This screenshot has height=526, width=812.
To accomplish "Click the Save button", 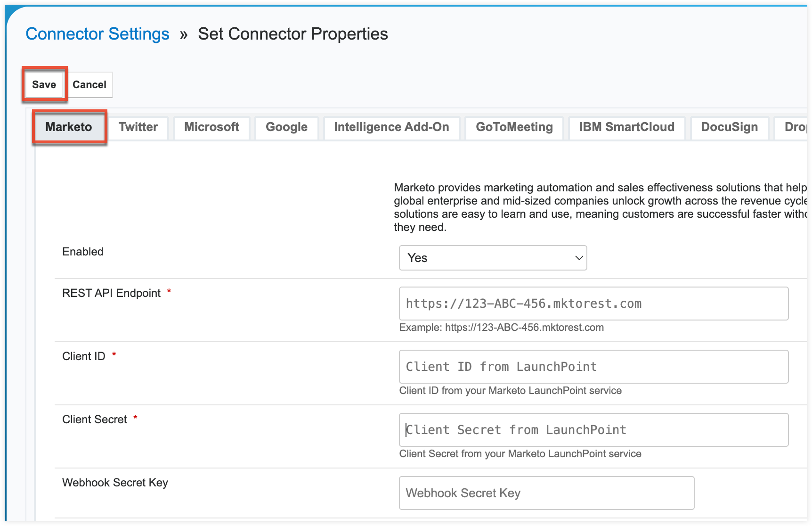I will click(x=44, y=84).
